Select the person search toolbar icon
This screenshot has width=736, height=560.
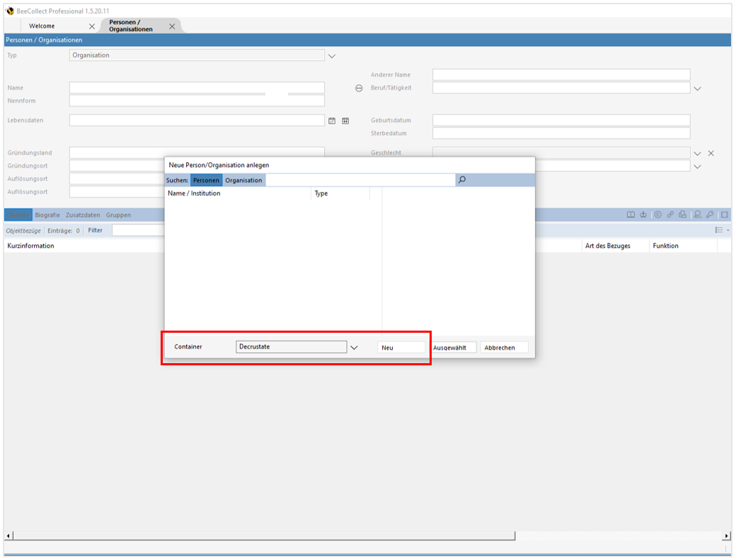pos(697,215)
